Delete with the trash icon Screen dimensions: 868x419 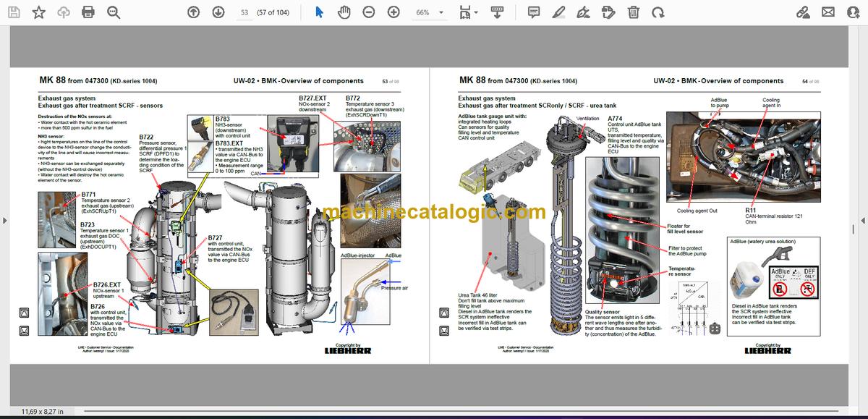633,12
